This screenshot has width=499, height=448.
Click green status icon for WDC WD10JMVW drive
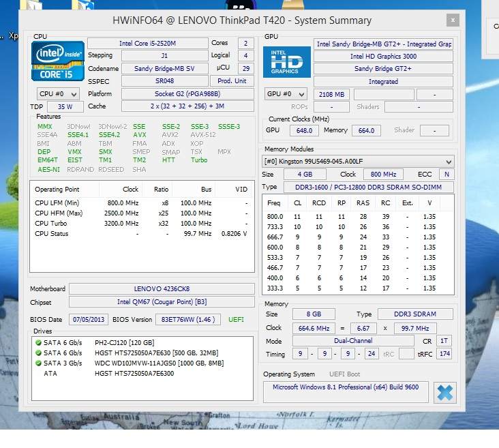pyautogui.click(x=38, y=363)
